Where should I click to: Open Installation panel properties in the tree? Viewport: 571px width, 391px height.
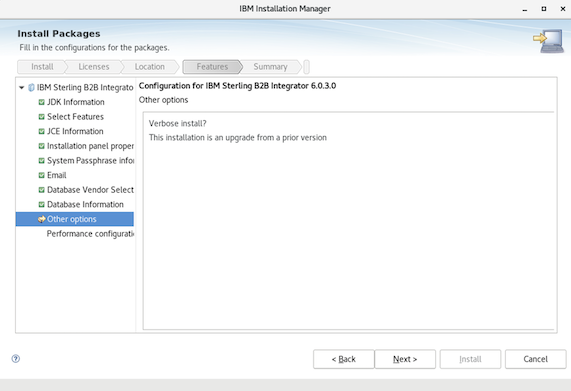point(90,146)
